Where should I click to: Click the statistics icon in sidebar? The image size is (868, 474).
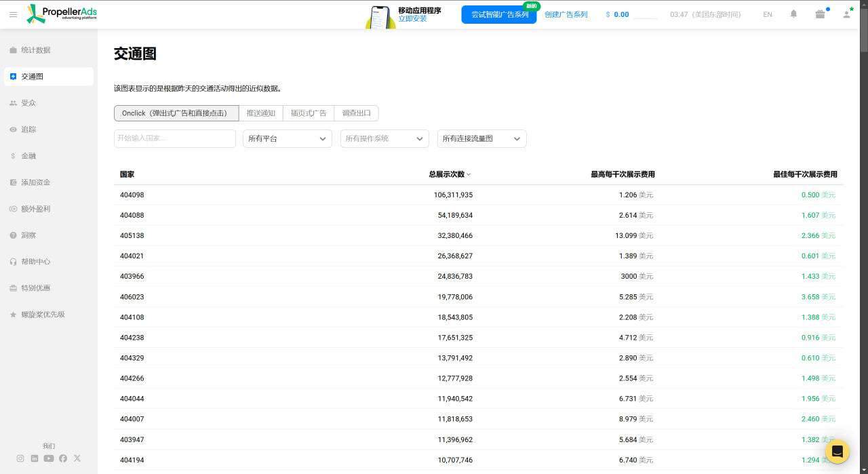[13, 50]
